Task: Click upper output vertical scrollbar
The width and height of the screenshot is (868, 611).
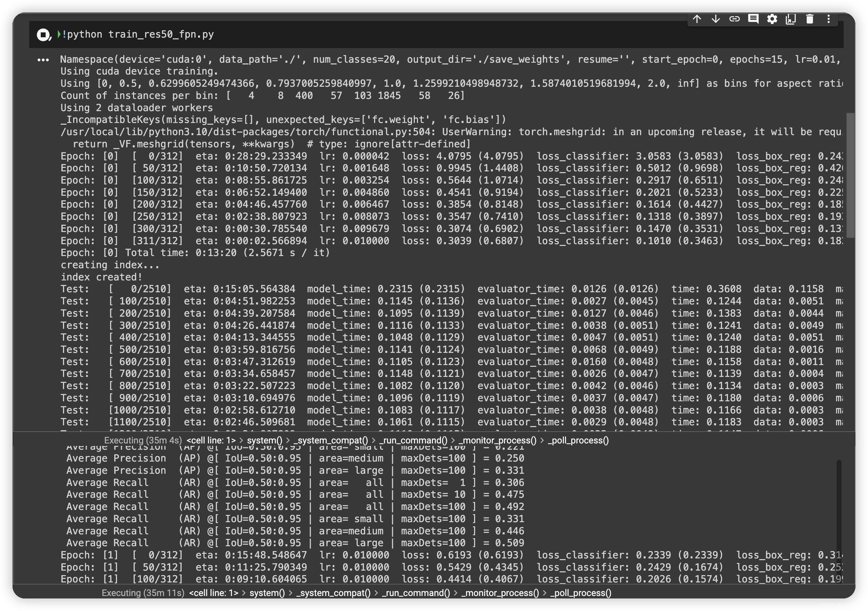Action: coord(850,175)
